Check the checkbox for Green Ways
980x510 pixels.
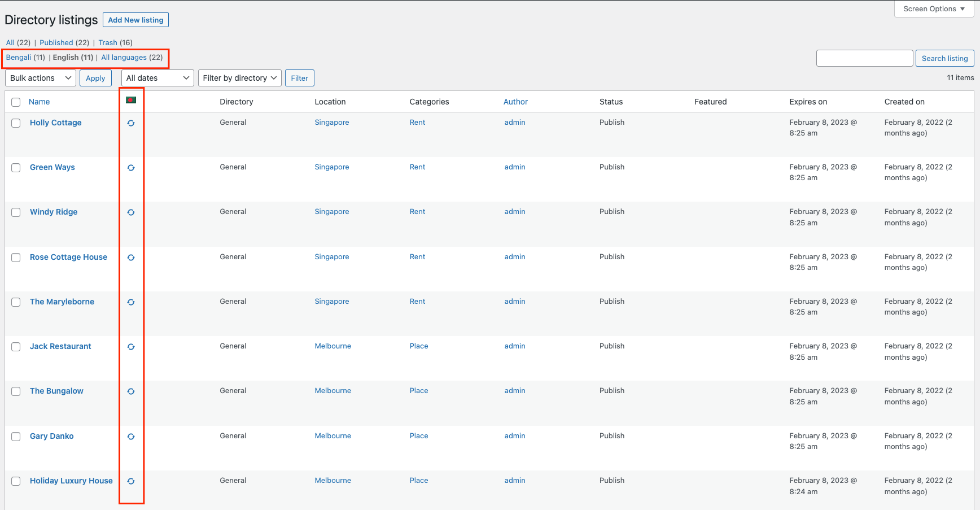point(16,168)
